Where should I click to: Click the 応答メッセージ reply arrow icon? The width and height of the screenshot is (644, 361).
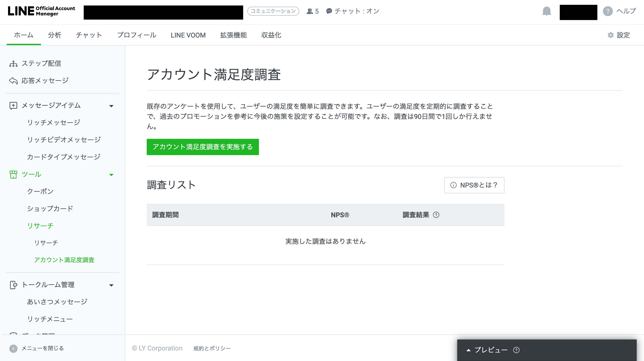pos(13,81)
